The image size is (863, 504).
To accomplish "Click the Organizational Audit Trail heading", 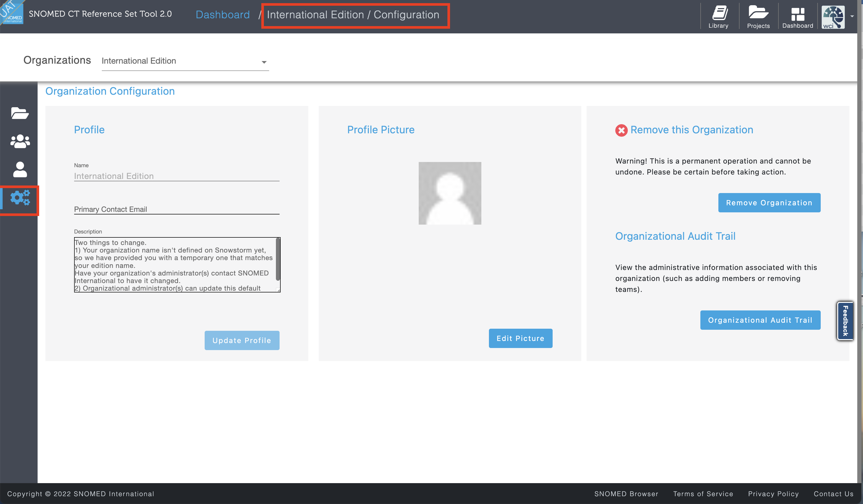I will point(675,236).
